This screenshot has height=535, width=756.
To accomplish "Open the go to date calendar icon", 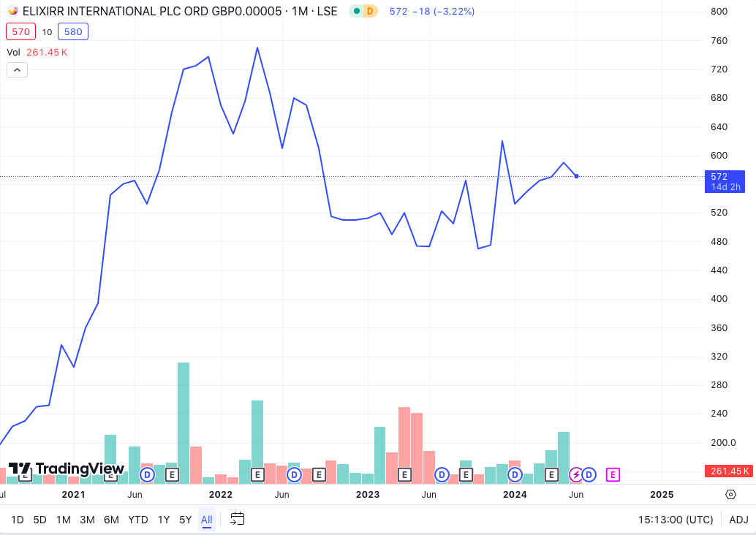I will click(237, 519).
